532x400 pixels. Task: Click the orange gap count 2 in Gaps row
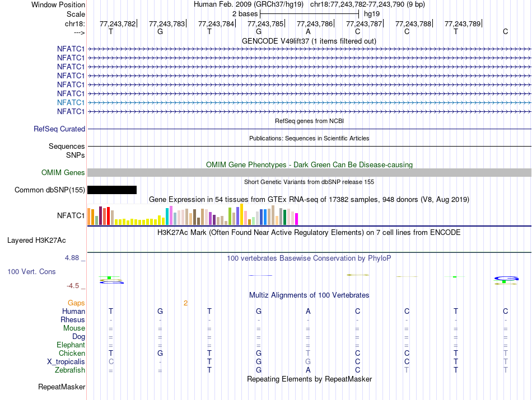tap(185, 303)
